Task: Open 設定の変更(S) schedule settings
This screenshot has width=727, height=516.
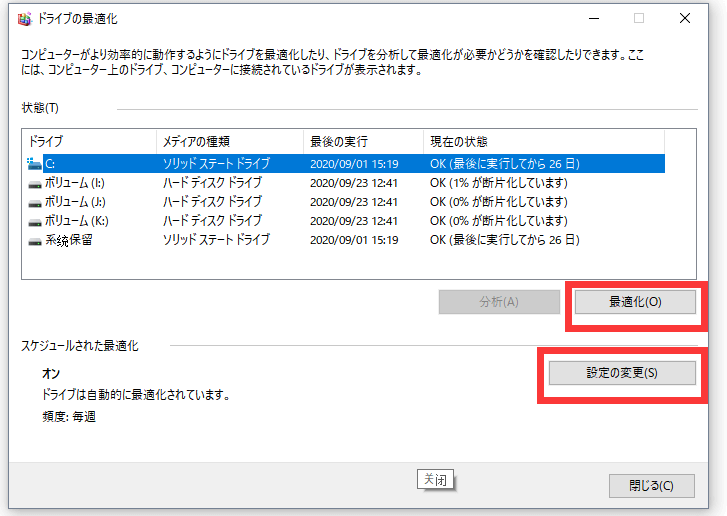Action: (x=622, y=373)
